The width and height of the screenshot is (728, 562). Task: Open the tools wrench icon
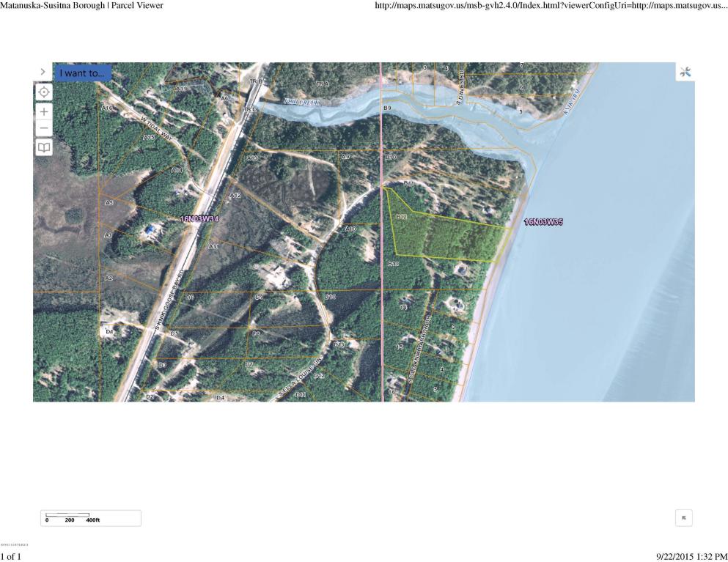(x=685, y=72)
